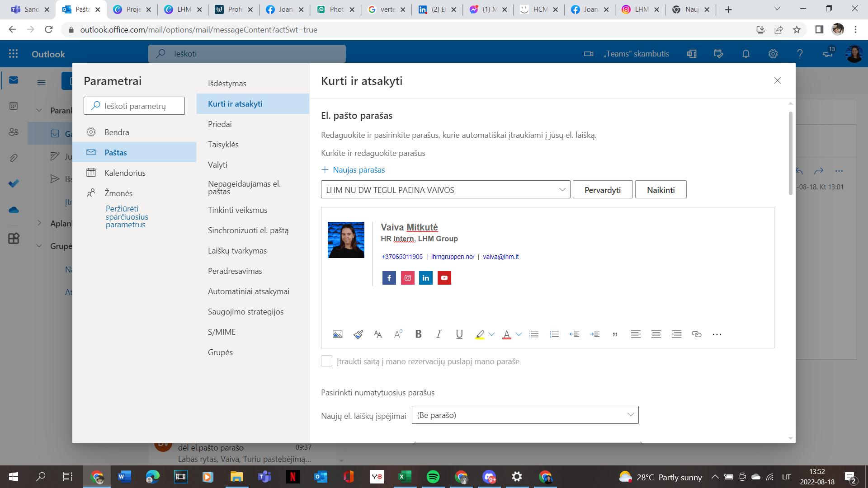
Task: Insert a hyperlink via link icon
Action: (696, 334)
